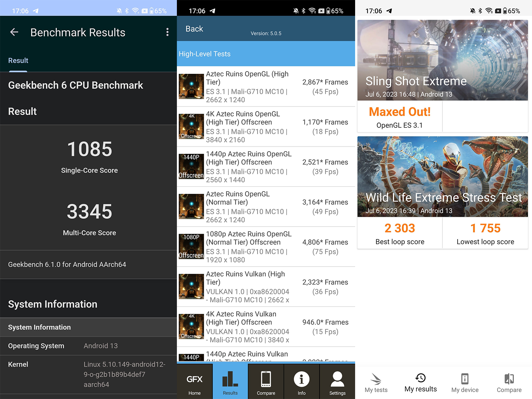Select the 2,867* Frames result
This screenshot has height=399, width=532.
(x=325, y=82)
